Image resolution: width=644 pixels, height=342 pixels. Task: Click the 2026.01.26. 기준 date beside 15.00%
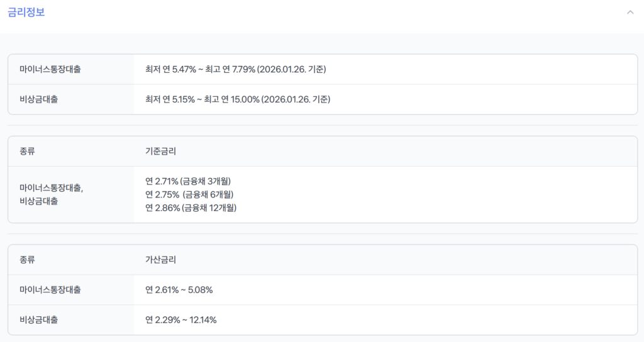pos(295,99)
